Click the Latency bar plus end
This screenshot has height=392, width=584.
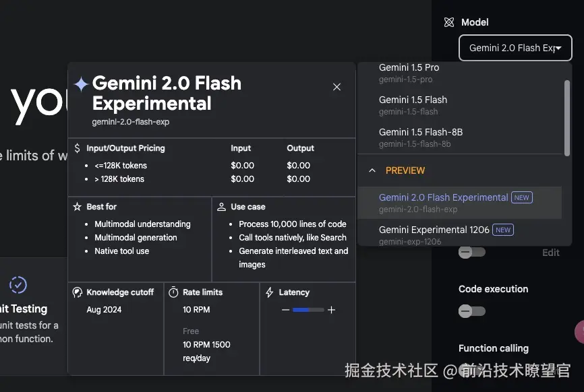point(331,310)
